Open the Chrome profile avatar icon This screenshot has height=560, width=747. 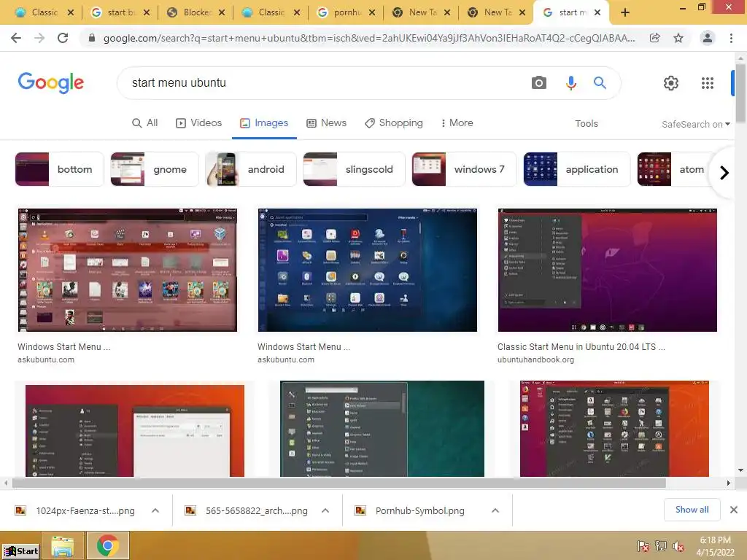click(708, 38)
